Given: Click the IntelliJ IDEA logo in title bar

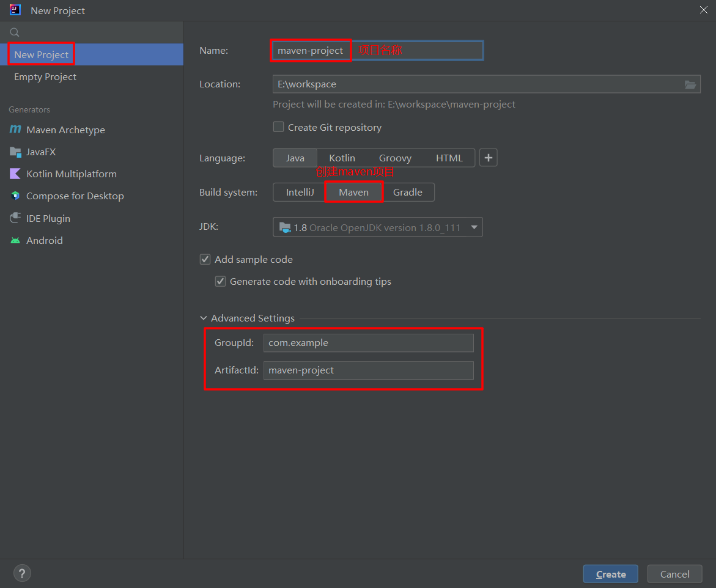Looking at the screenshot, I should pos(15,10).
